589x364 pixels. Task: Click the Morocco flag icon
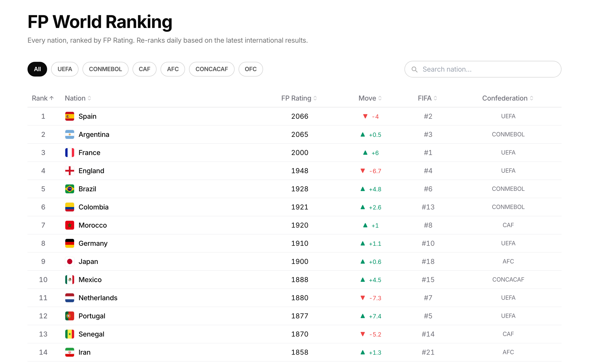coord(70,225)
